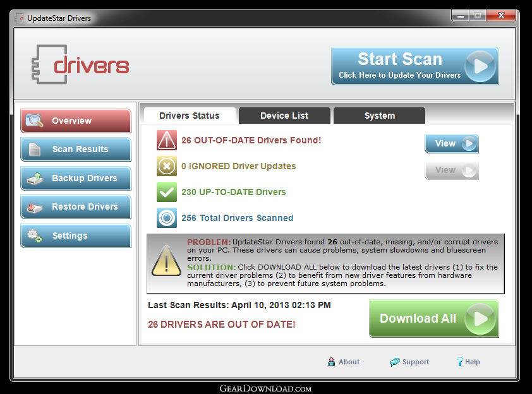Click the green Download All button
Image resolution: width=532 pixels, height=394 pixels.
[x=433, y=319]
